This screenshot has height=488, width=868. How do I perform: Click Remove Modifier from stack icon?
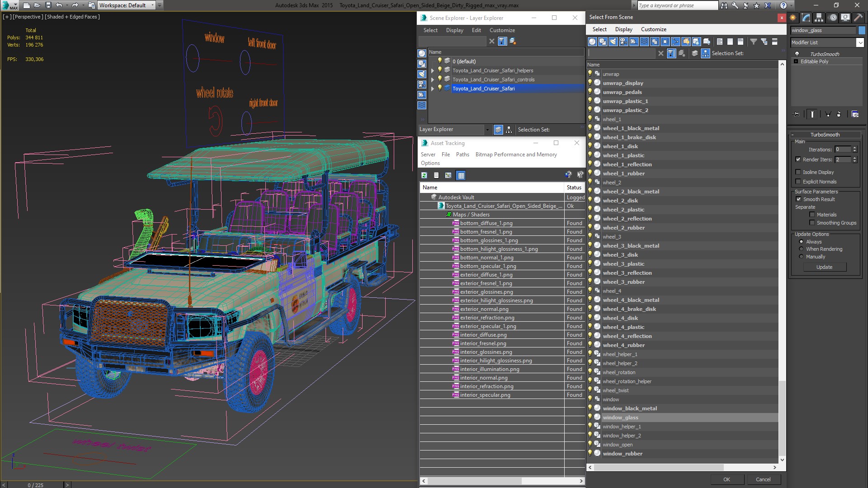[x=839, y=114]
